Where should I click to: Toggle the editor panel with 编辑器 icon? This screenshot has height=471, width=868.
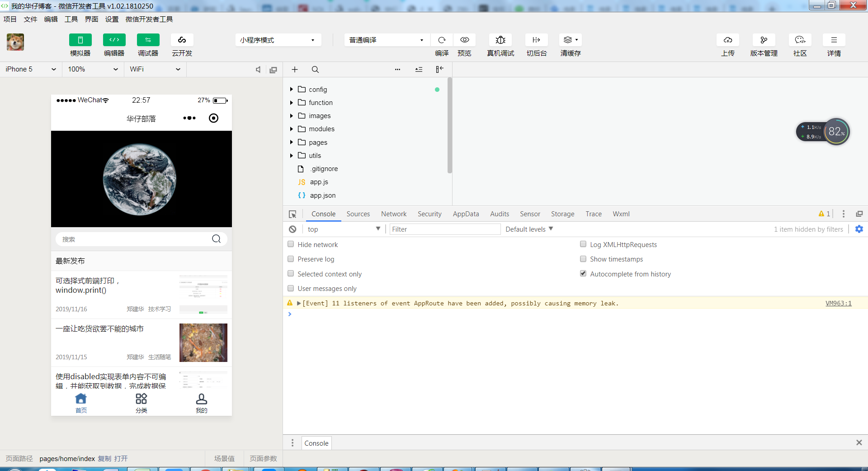[x=114, y=40]
